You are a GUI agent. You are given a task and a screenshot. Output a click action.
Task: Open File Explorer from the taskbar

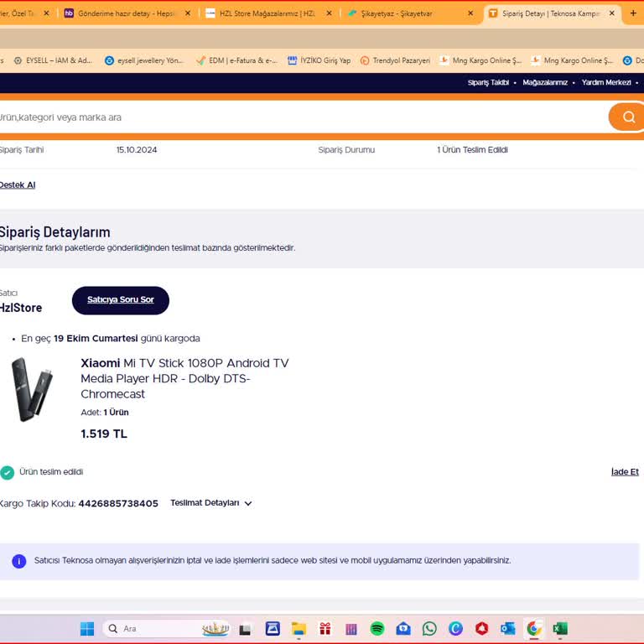[x=299, y=628]
